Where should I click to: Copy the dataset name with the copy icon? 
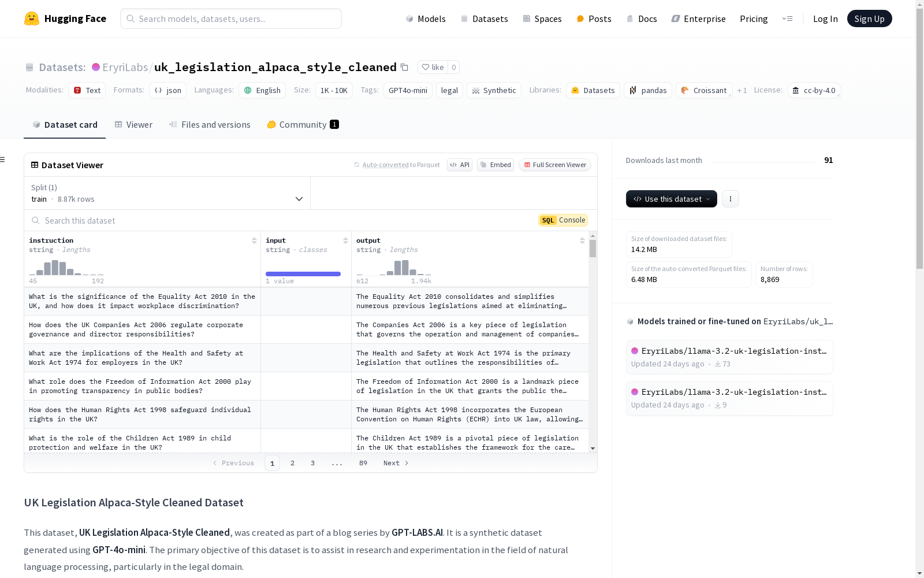(405, 67)
